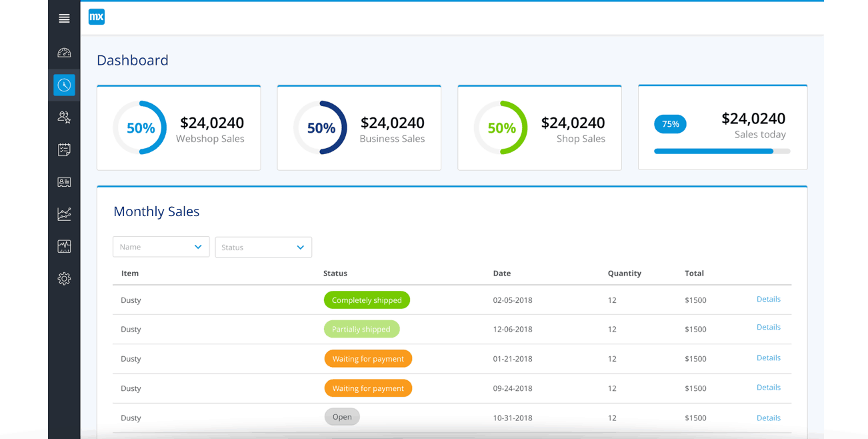Expand the Status filter dropdown

pyautogui.click(x=263, y=247)
